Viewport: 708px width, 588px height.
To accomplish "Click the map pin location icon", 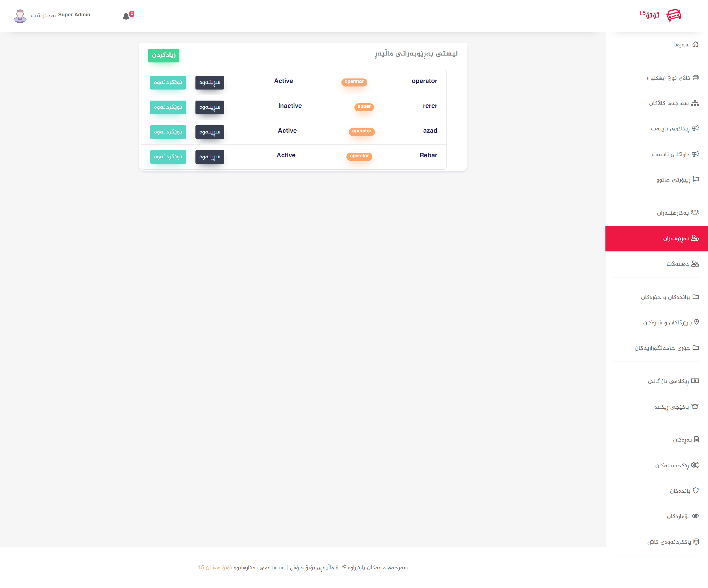I will (697, 322).
